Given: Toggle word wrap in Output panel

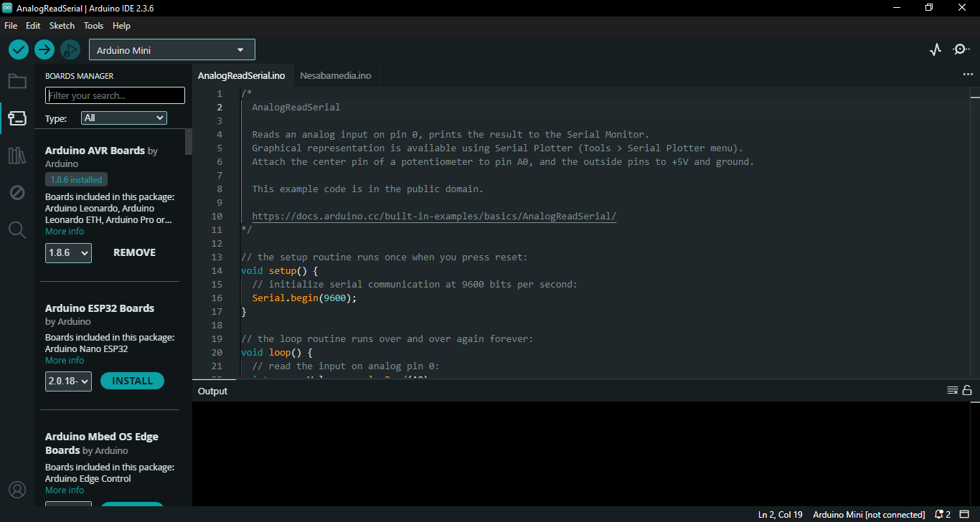Looking at the screenshot, I should coord(952,391).
